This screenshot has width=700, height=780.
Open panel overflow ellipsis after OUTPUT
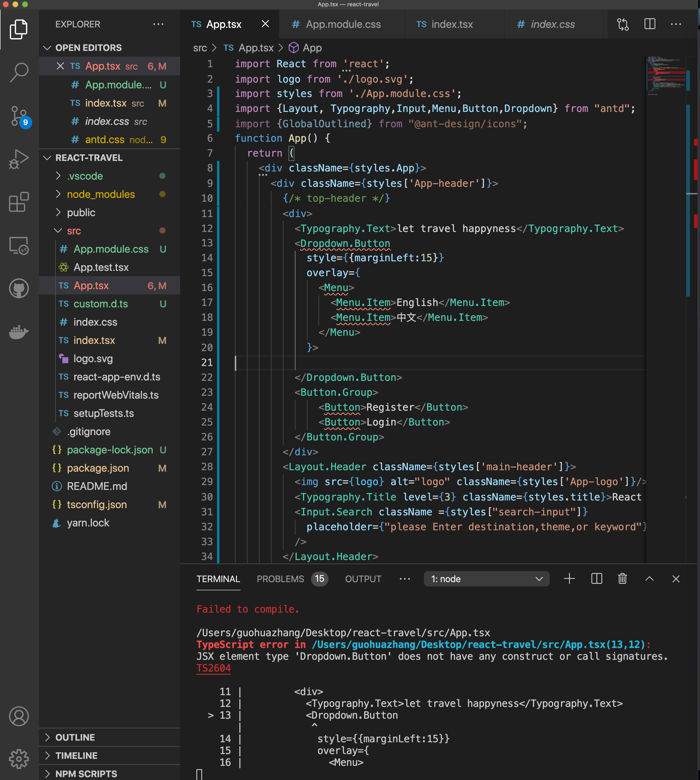(x=405, y=579)
